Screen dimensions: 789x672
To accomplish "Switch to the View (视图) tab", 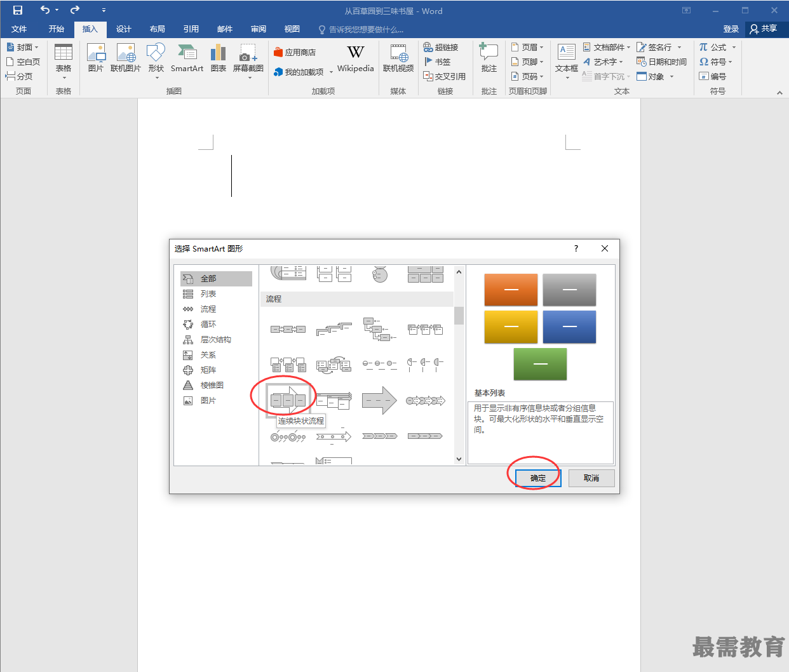I will tap(292, 29).
